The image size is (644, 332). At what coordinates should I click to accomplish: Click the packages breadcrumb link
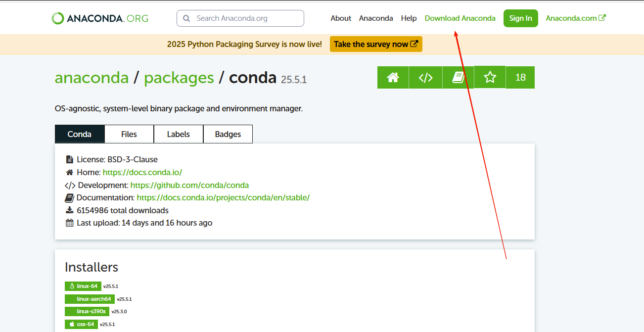coord(179,78)
